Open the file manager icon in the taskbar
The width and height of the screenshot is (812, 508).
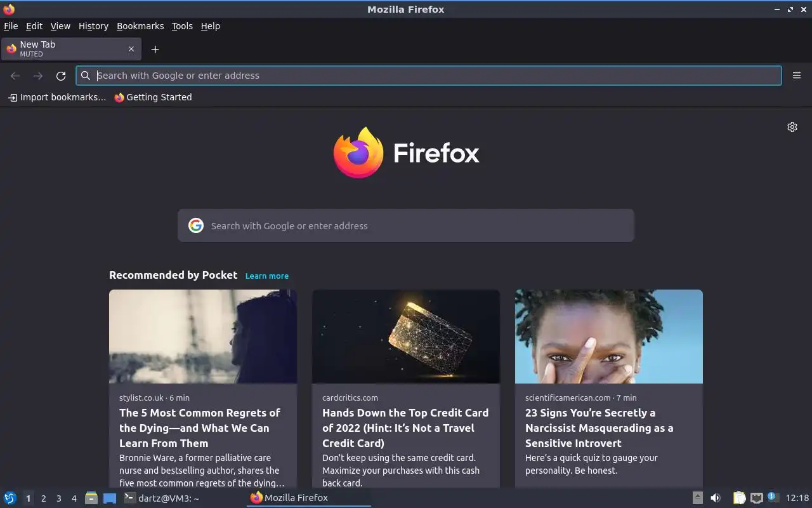tap(91, 498)
